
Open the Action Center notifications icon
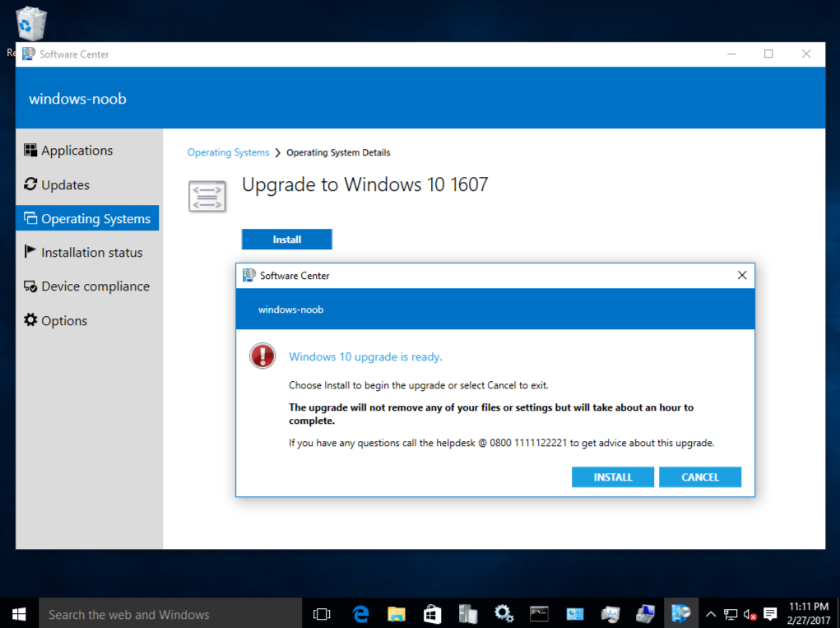pyautogui.click(x=770, y=614)
